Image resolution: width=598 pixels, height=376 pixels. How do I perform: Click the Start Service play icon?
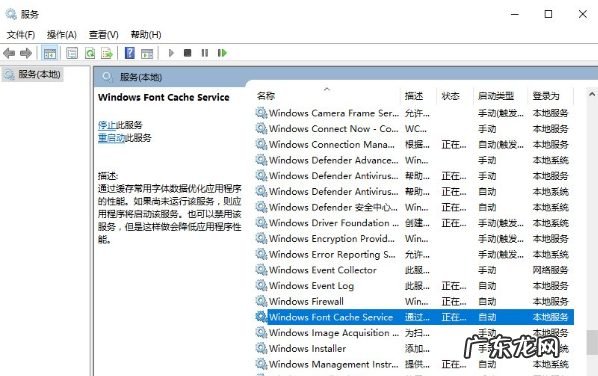[x=171, y=53]
